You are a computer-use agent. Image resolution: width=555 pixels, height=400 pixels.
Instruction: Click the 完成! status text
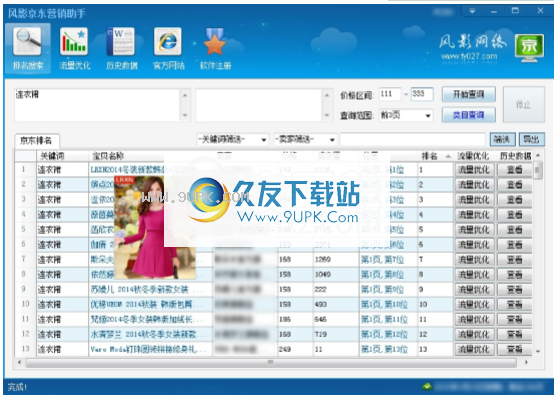click(x=17, y=387)
